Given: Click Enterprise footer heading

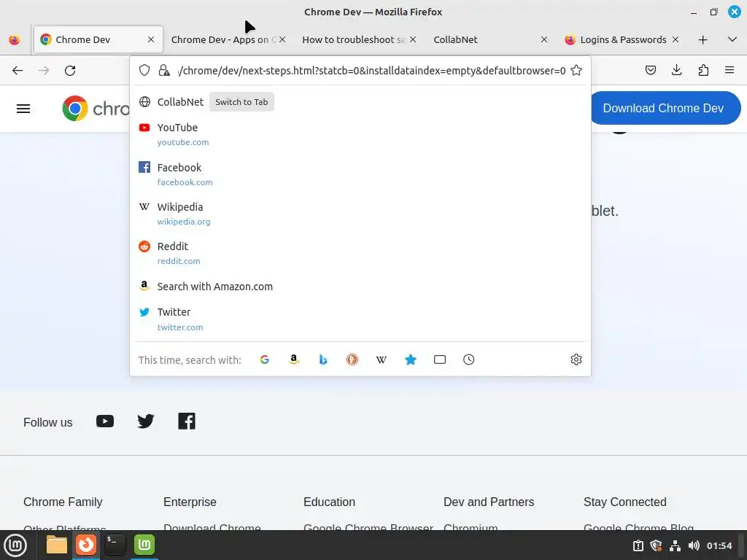Looking at the screenshot, I should (190, 502).
